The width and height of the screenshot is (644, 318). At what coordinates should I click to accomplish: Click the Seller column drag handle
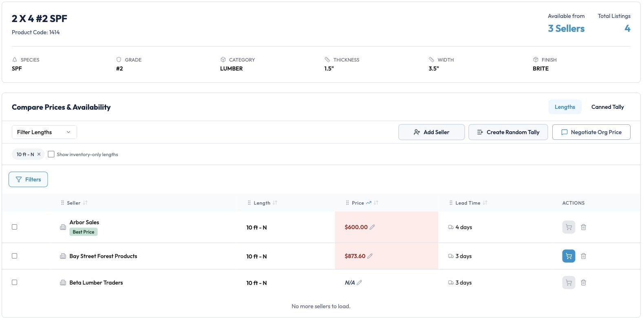point(62,203)
